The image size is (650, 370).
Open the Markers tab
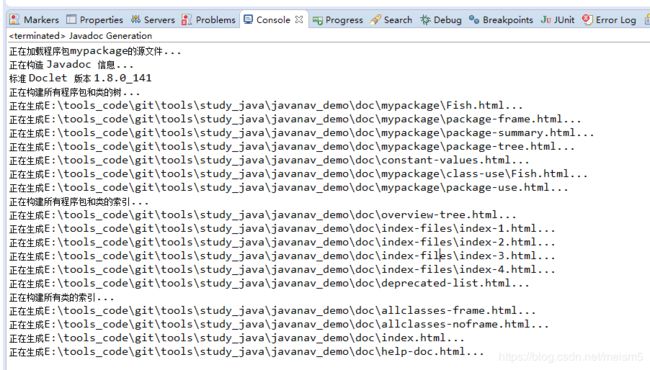pos(34,20)
